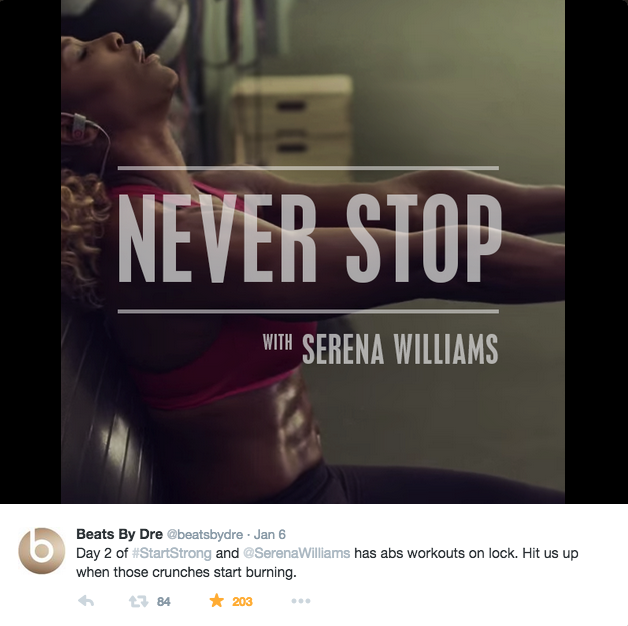Open the #StartStrong hashtag
628x626 pixels.
click(171, 554)
